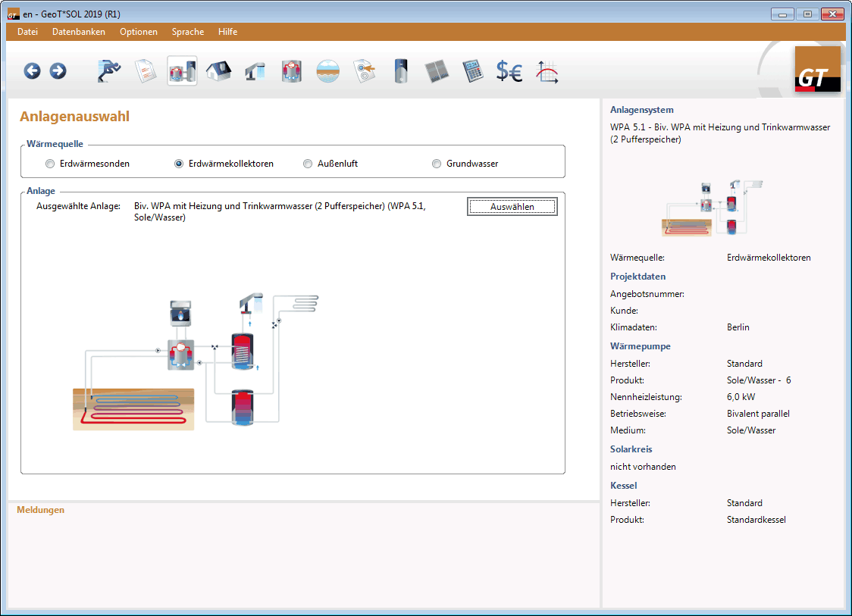Click the large system schematic diagram
This screenshot has width=852, height=616.
196,361
